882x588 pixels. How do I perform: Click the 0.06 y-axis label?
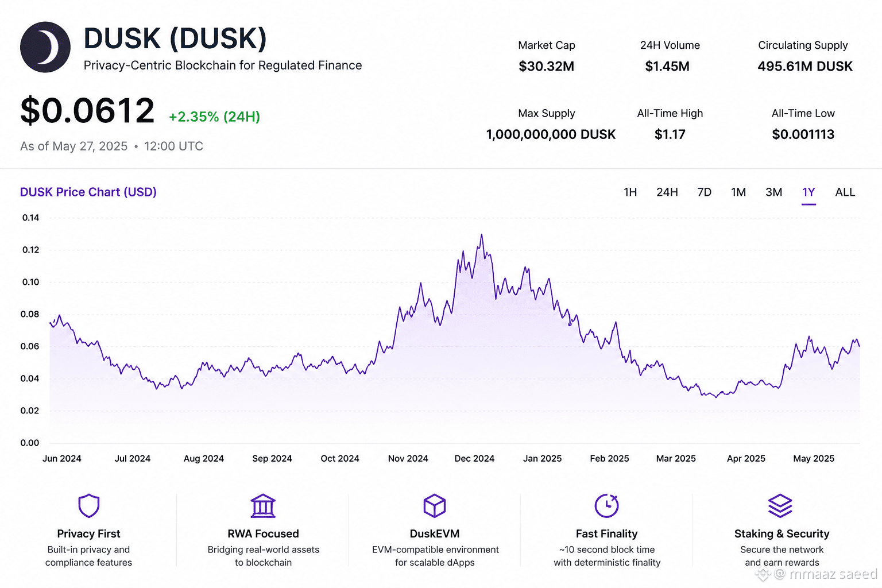click(30, 346)
